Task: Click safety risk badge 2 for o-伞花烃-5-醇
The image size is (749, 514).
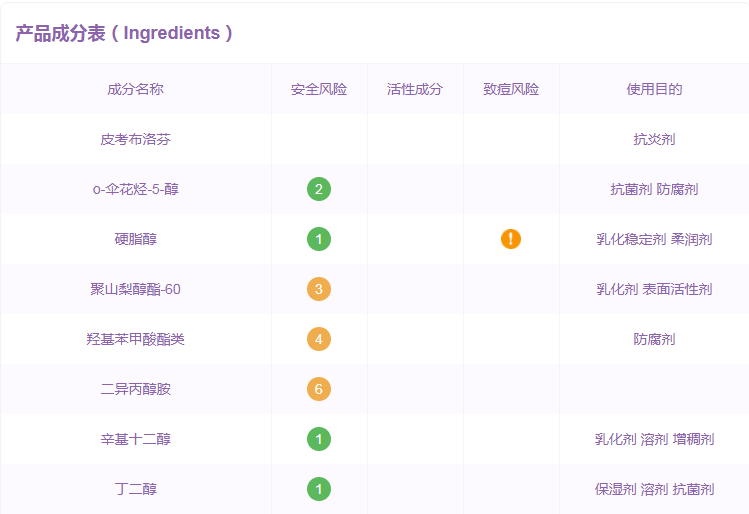Action: click(319, 189)
